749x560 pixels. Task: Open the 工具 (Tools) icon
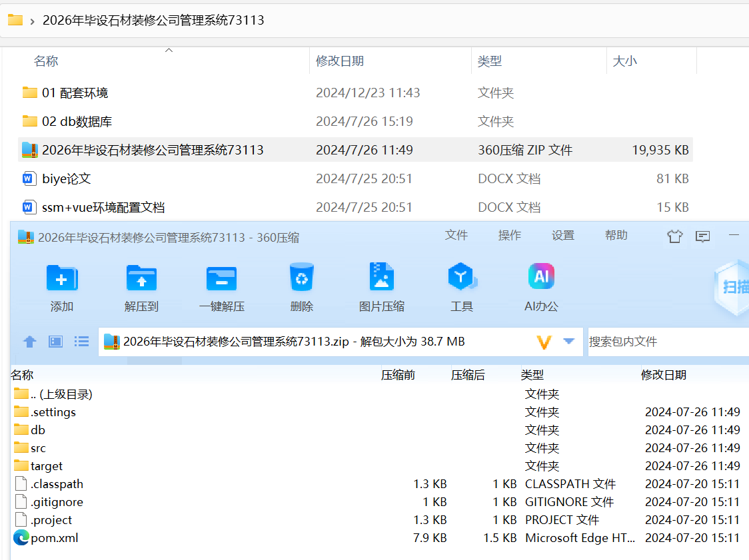pos(462,276)
